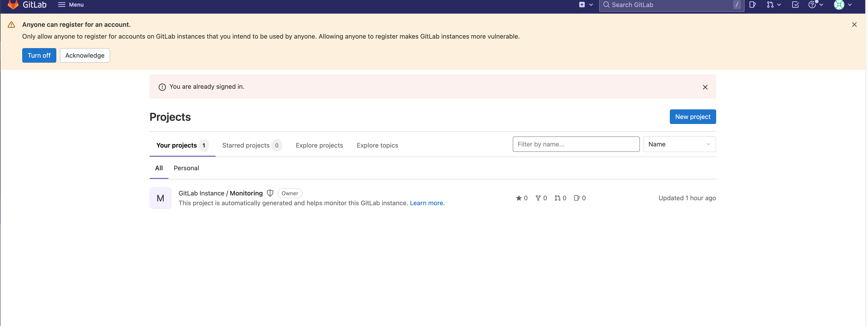This screenshot has width=868, height=326.
Task: Open the Name sort dropdown
Action: click(679, 144)
